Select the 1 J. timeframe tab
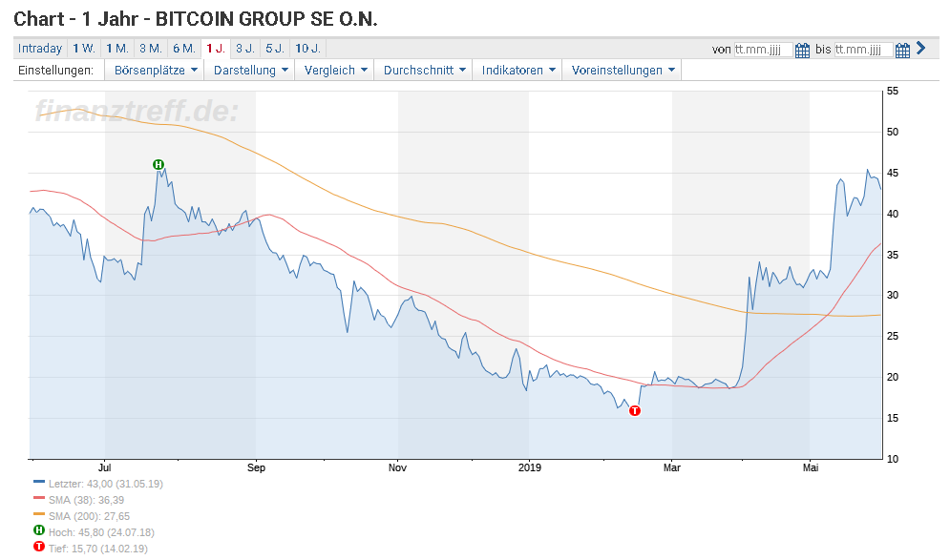This screenshot has height=560, width=950. click(215, 49)
